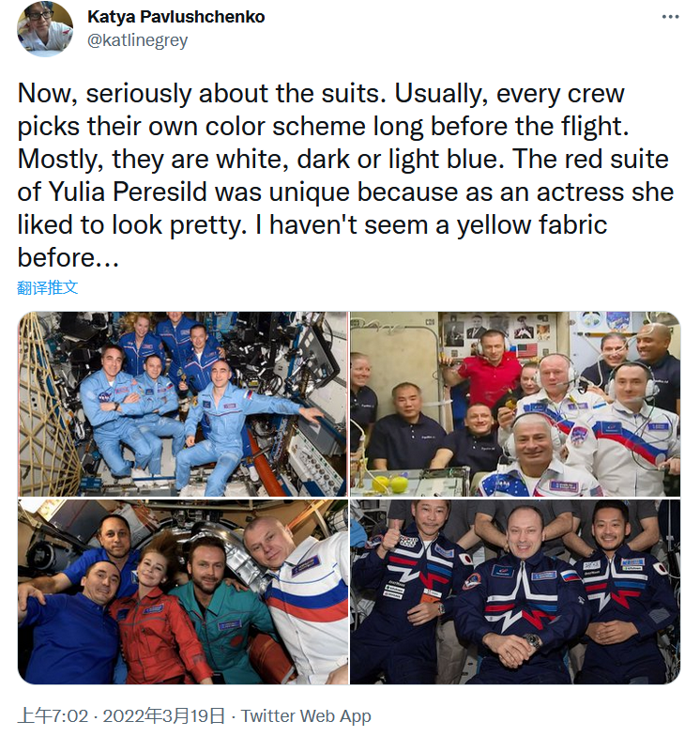Open the three-dot more options menu
Viewport: 700px width, 737px height.
[x=670, y=17]
